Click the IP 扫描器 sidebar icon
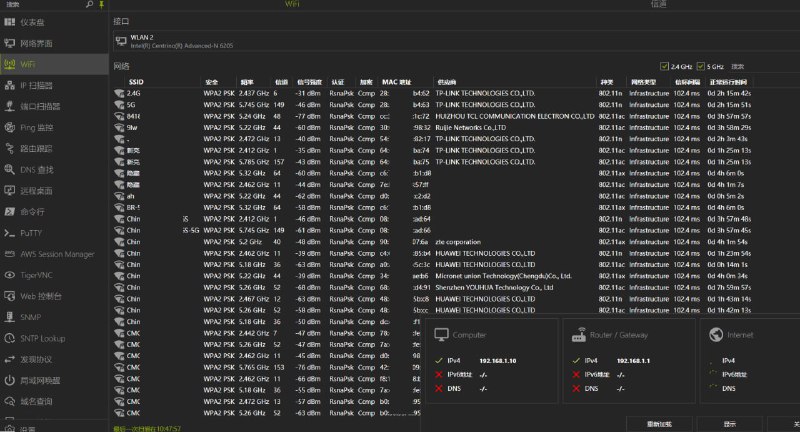The width and height of the screenshot is (800, 432). (9, 86)
